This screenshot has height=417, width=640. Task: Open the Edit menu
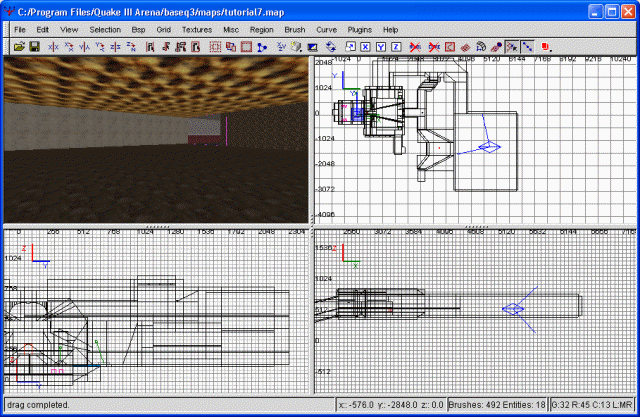(x=42, y=30)
